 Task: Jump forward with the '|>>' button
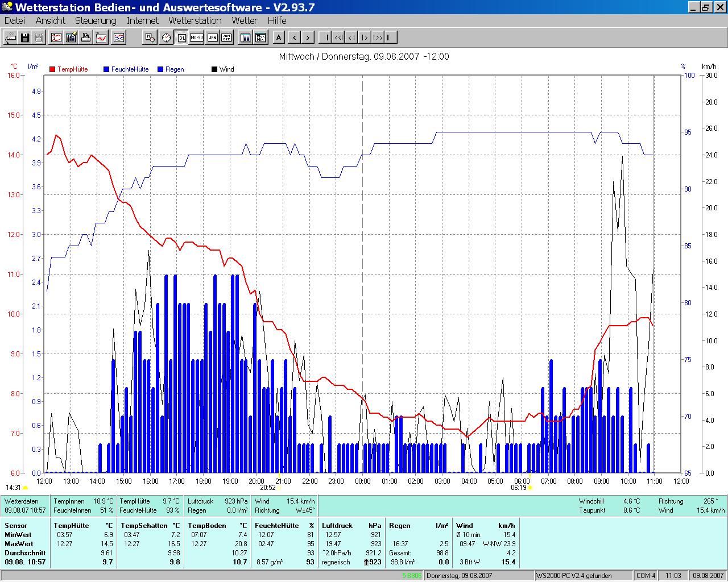pos(378,38)
